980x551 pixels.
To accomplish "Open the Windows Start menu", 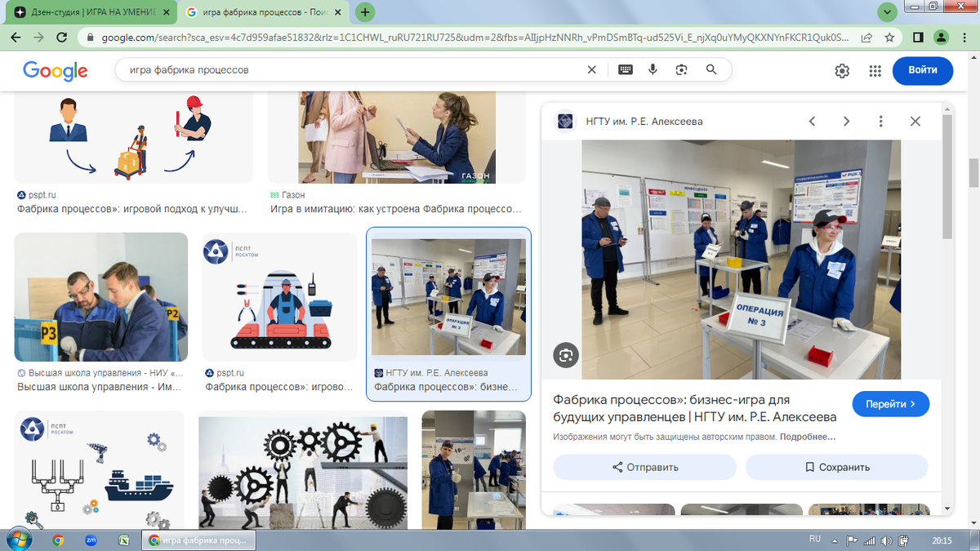I will [18, 540].
